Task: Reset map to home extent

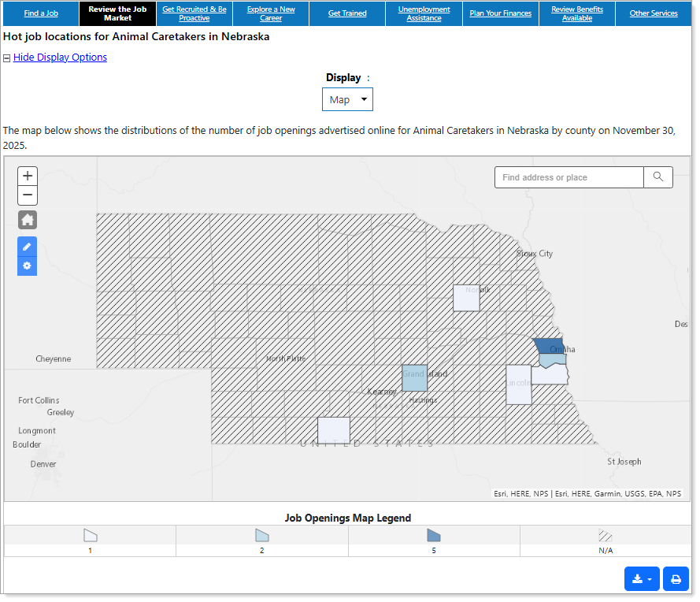Action: 28,220
